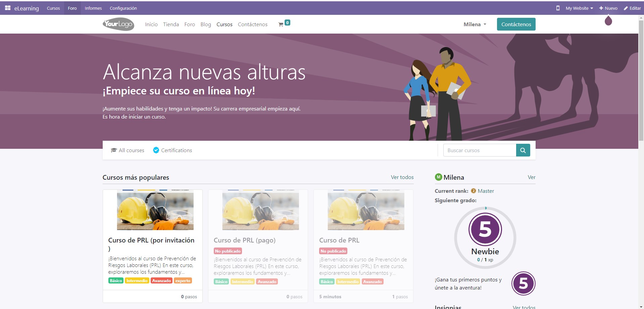
Task: Select the All courses tab
Action: [x=131, y=150]
